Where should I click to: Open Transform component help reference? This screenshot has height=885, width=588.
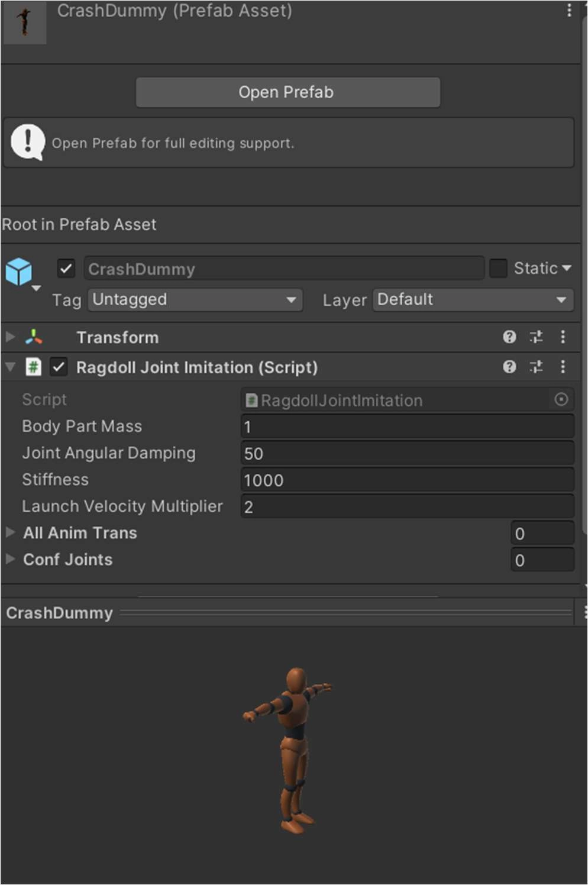[x=509, y=337]
